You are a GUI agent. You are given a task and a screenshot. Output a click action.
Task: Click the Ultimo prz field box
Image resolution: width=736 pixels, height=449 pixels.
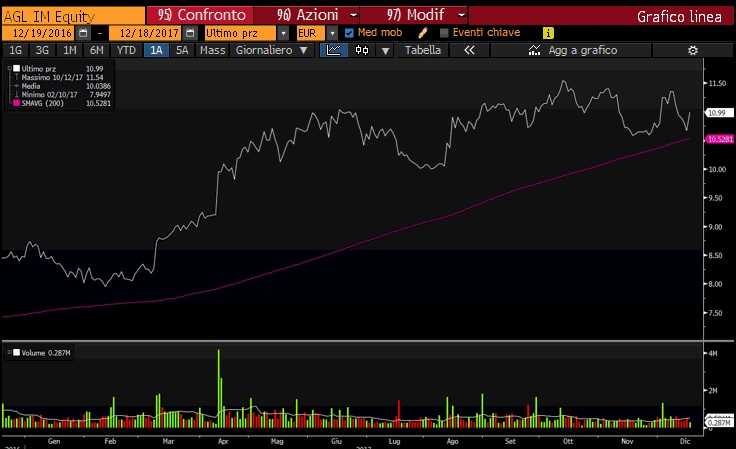pos(241,33)
